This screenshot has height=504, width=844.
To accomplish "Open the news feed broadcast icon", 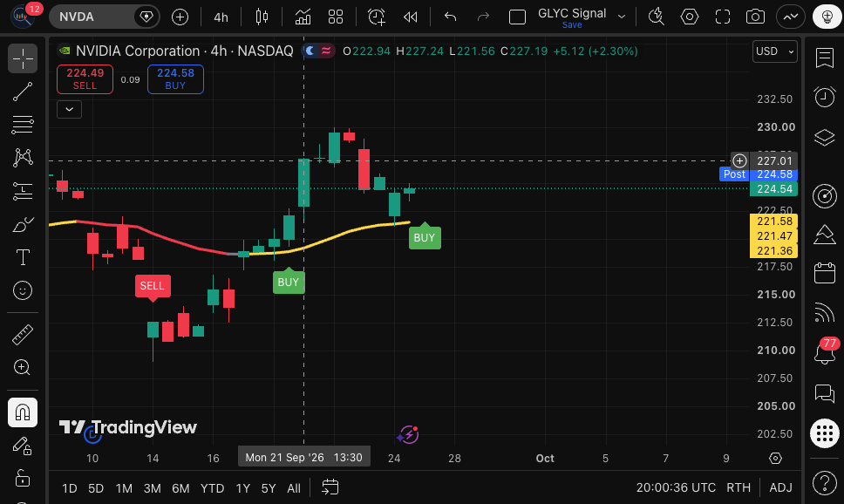I will (x=825, y=312).
